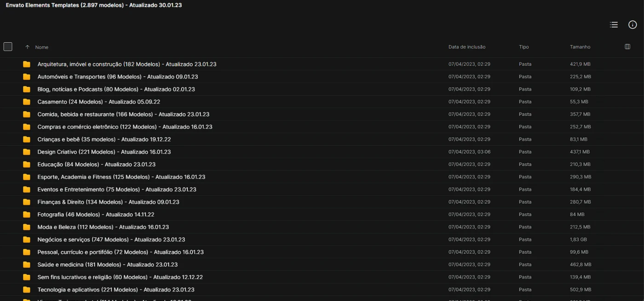
Task: Open Automóveis e Transportes (96 Modelos) folder name
Action: coord(118,77)
